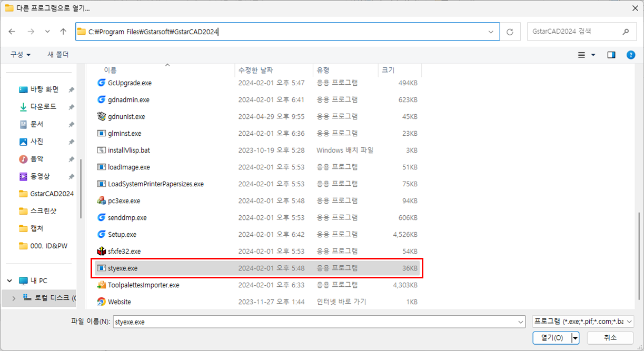The image size is (644, 351).
Task: Open view options dropdown arrow
Action: pyautogui.click(x=593, y=55)
